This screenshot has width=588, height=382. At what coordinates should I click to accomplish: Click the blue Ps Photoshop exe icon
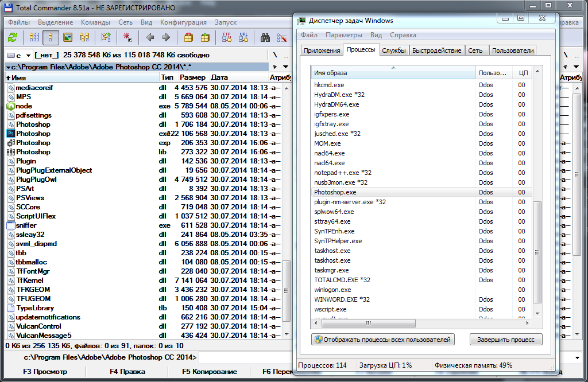pos(11,133)
